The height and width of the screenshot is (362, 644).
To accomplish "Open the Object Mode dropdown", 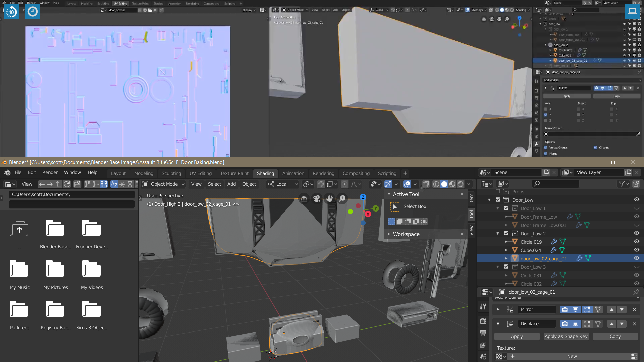I will pos(164,184).
